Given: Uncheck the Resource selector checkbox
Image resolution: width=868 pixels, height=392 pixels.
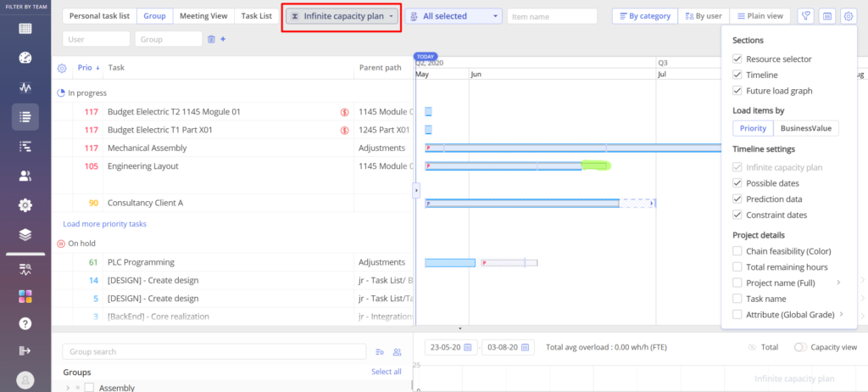Looking at the screenshot, I should pos(737,59).
